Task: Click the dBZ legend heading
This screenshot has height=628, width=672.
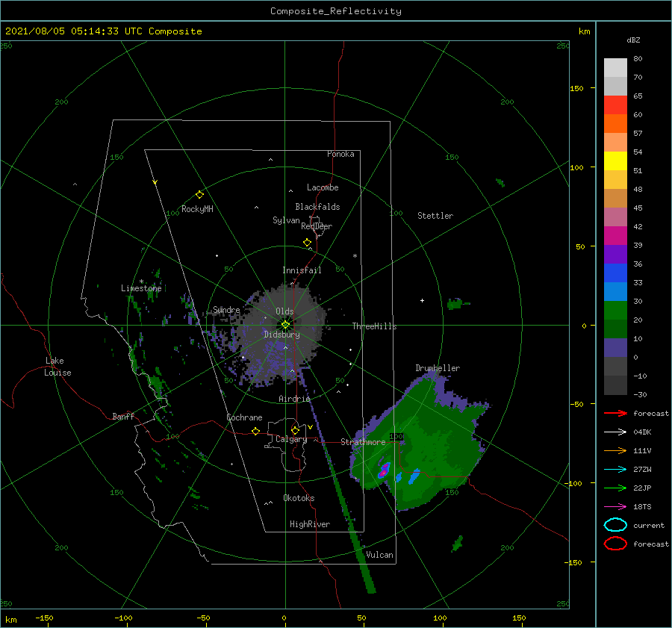Action: (633, 40)
